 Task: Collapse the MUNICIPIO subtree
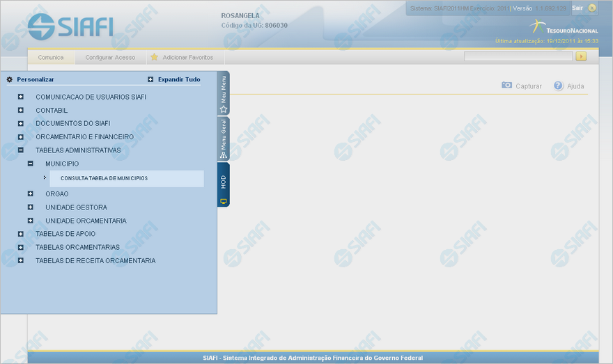pos(31,164)
